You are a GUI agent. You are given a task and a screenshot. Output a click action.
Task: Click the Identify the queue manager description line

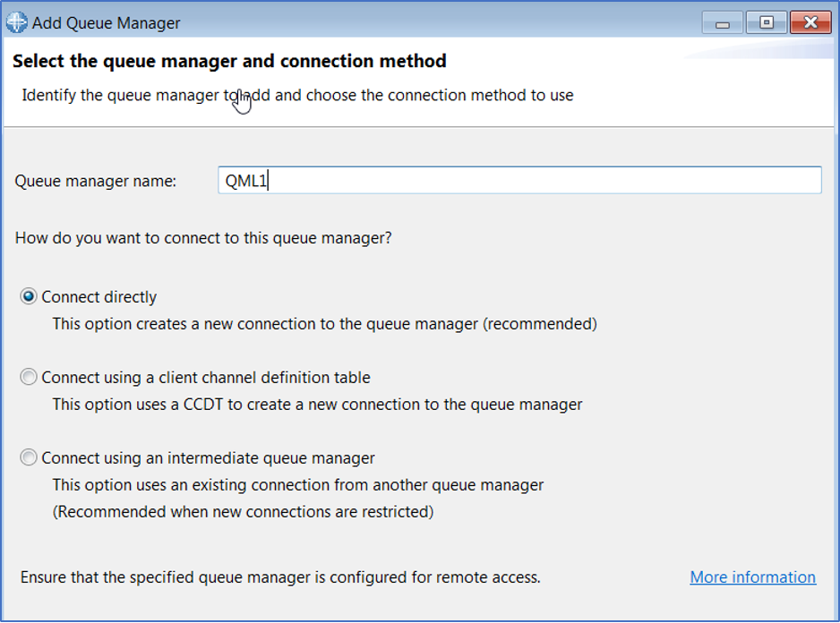297,95
